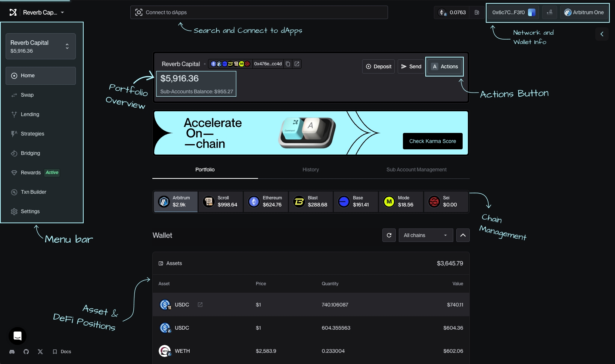
Task: Open the Discord community icon
Action: (12, 352)
